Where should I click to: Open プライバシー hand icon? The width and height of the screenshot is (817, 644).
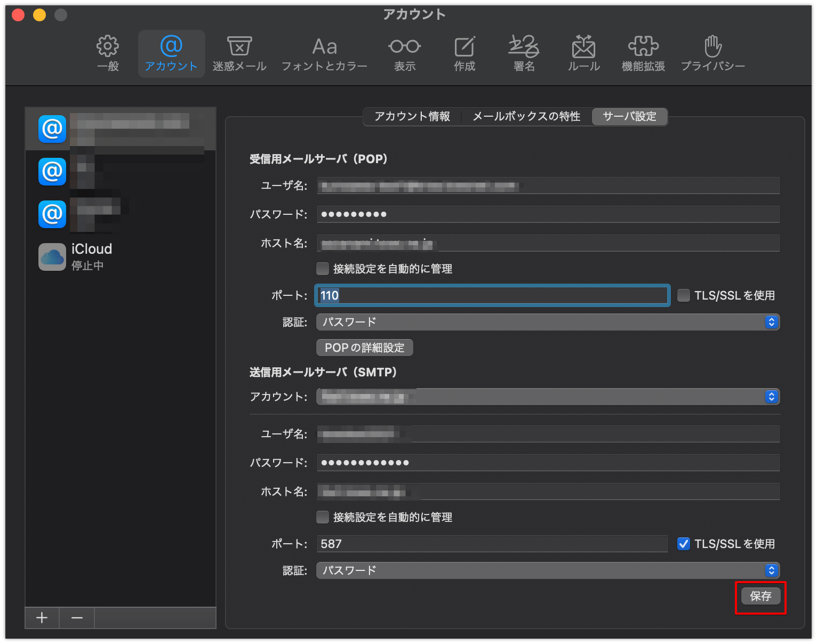(712, 53)
